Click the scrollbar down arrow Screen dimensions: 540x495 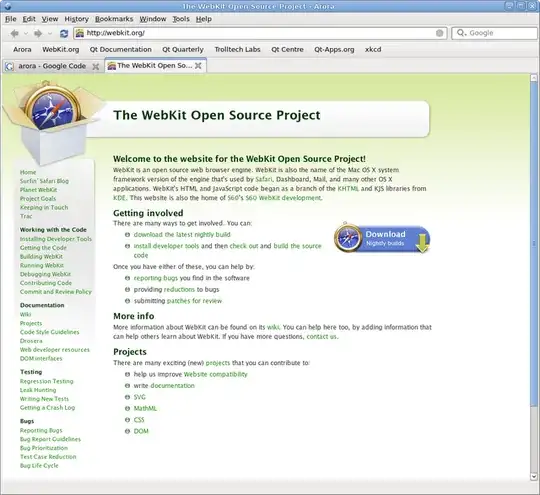point(534,477)
